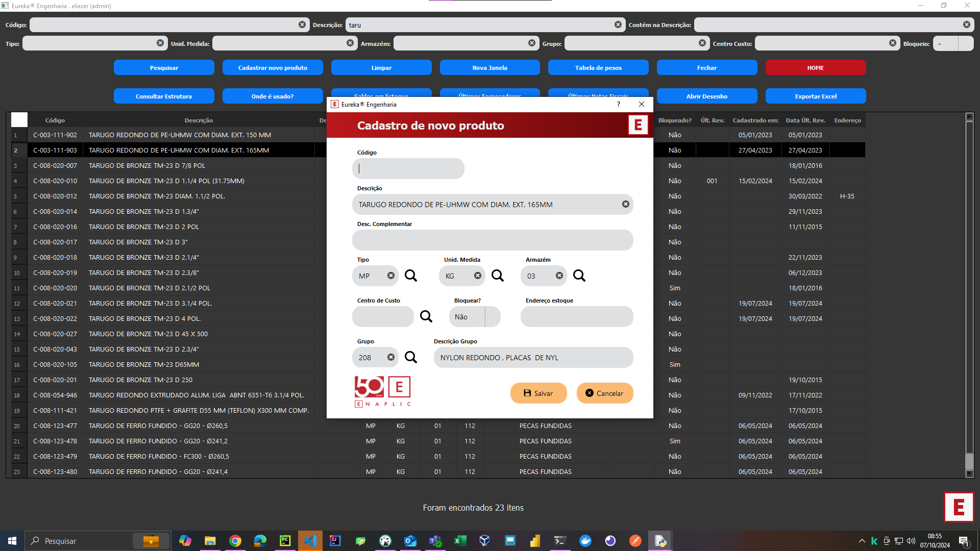Open the Centro de Custo search magnifier
The image size is (980, 551).
pyautogui.click(x=426, y=317)
